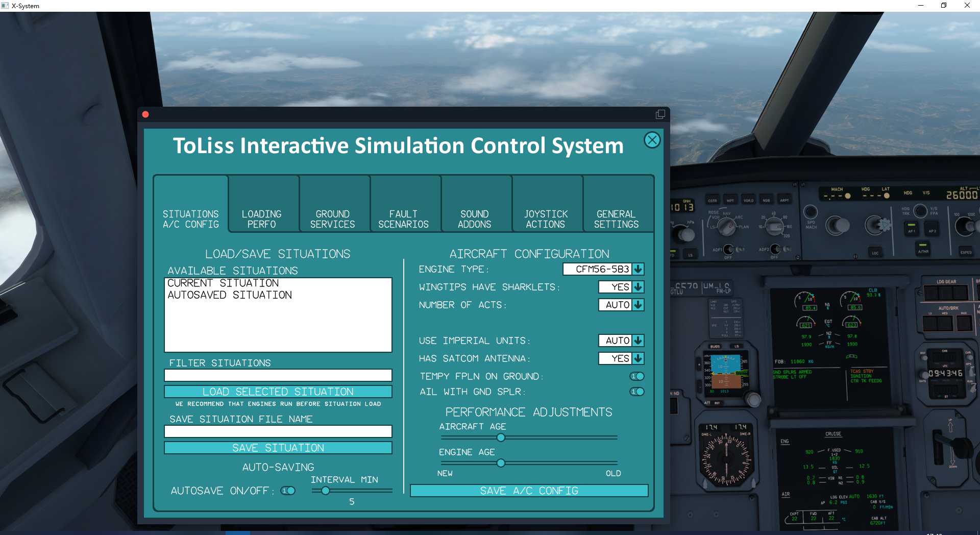Open the NUMBER OF ACTS dropdown

click(x=638, y=305)
